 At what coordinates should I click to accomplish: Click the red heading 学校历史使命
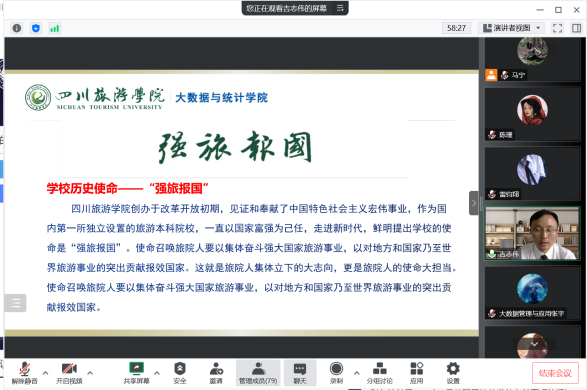pyautogui.click(x=82, y=188)
